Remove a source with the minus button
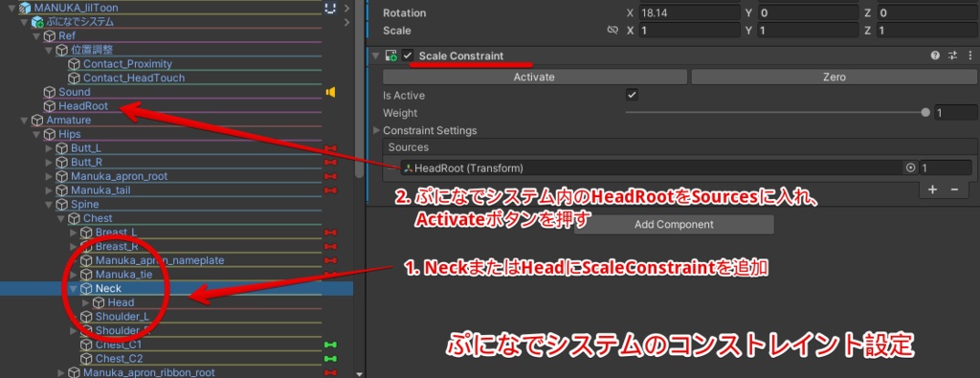Screen dimensions: 980x378 tap(954, 189)
